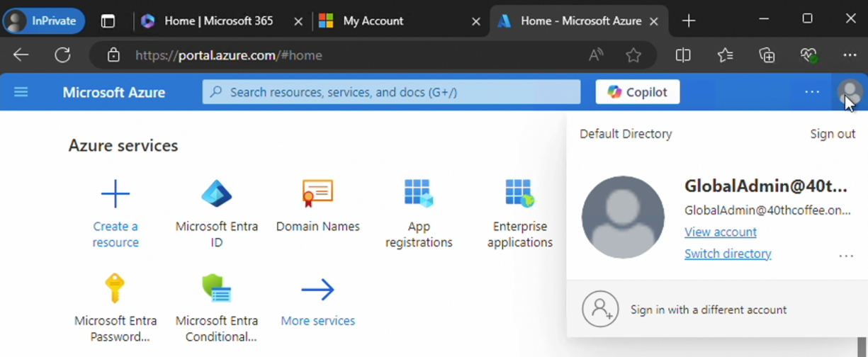Close the Home | Microsoft 365 tab
Screen dimensions: 868x357
click(298, 22)
